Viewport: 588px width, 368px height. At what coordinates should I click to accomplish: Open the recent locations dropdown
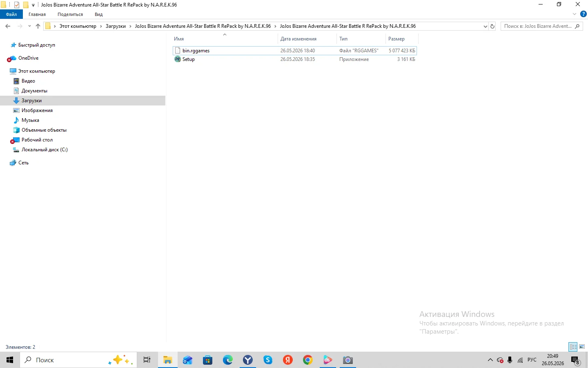click(29, 26)
